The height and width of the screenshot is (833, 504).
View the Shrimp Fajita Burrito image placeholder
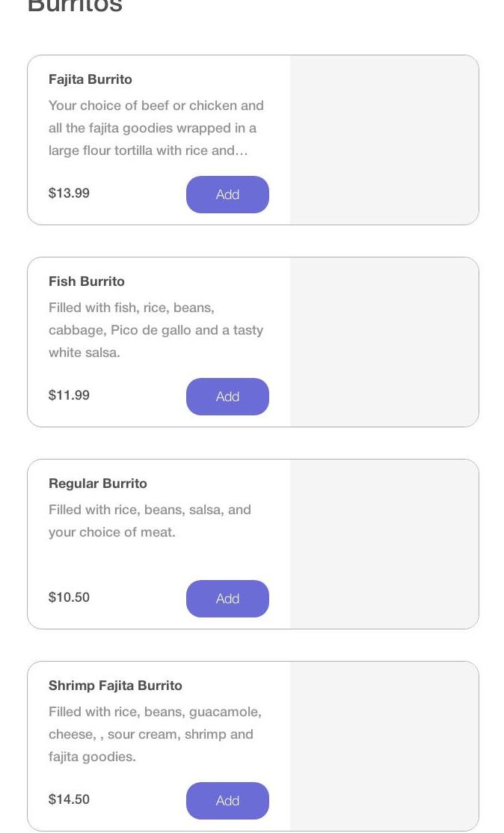384,746
